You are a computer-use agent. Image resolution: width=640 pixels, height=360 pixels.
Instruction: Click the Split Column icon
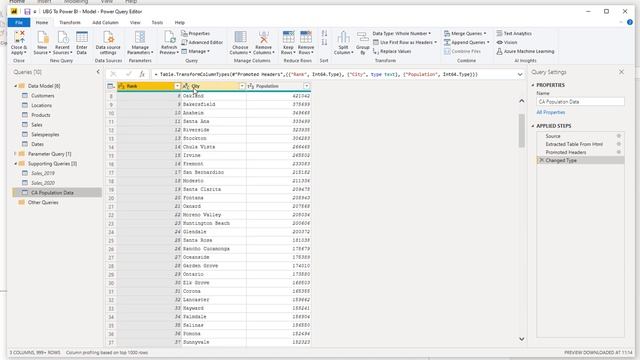click(x=343, y=37)
